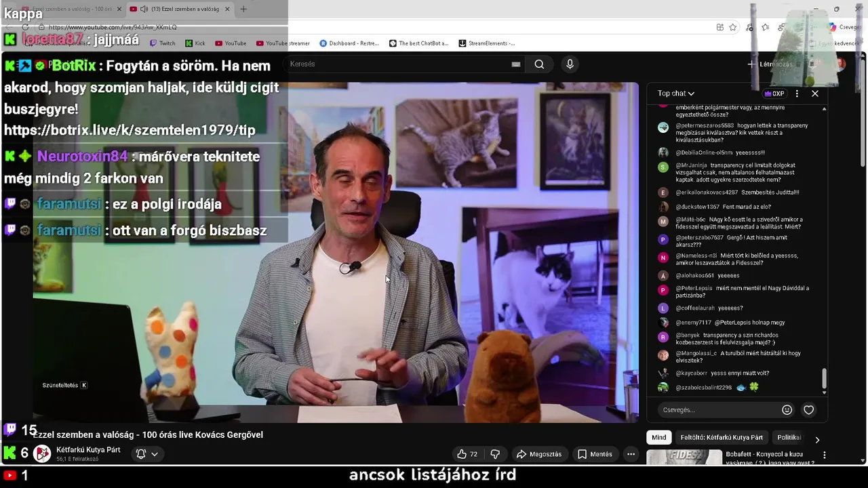Expand the Top chat mode selector
Viewport: 868px width, 488px height.
tap(675, 94)
